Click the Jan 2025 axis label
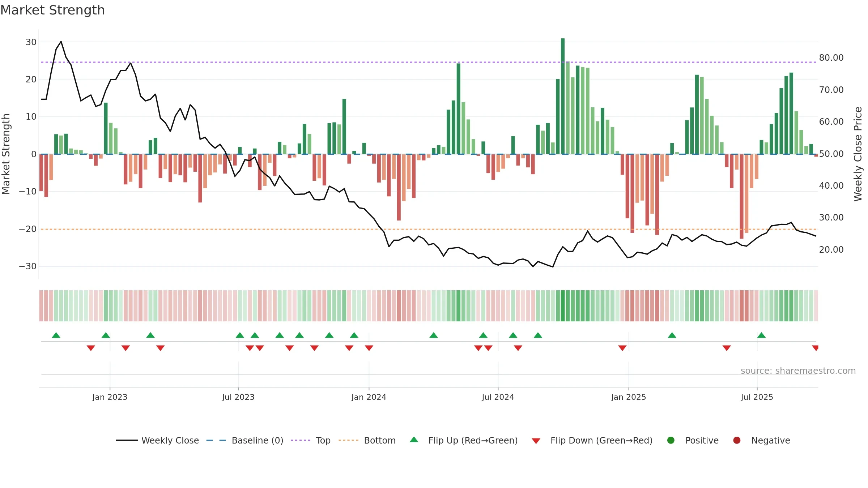The width and height of the screenshot is (868, 488). pyautogui.click(x=629, y=397)
